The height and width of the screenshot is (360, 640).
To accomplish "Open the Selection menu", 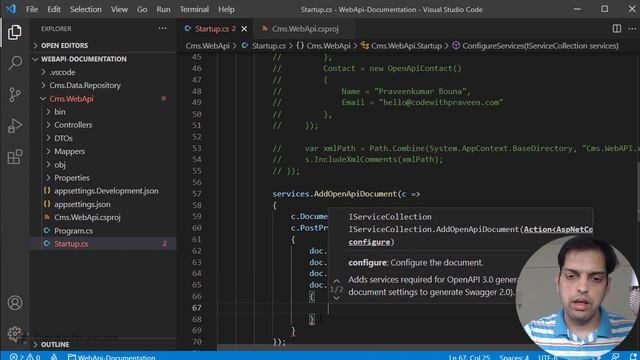I will coord(86,9).
